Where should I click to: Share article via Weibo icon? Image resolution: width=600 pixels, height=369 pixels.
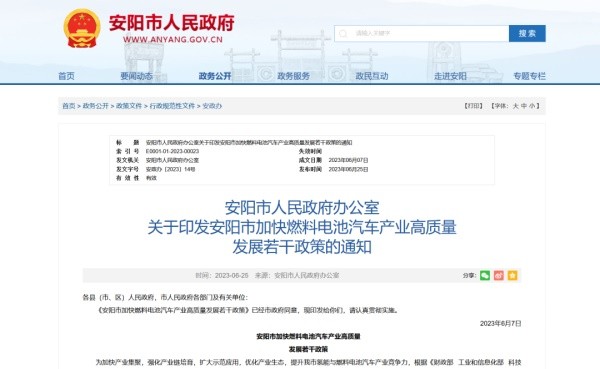[499, 275]
